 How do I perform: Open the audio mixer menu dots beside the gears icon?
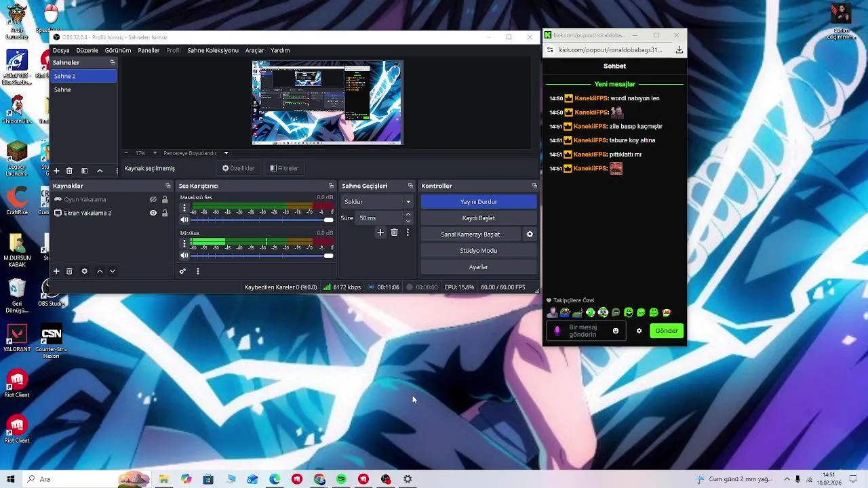coord(198,271)
